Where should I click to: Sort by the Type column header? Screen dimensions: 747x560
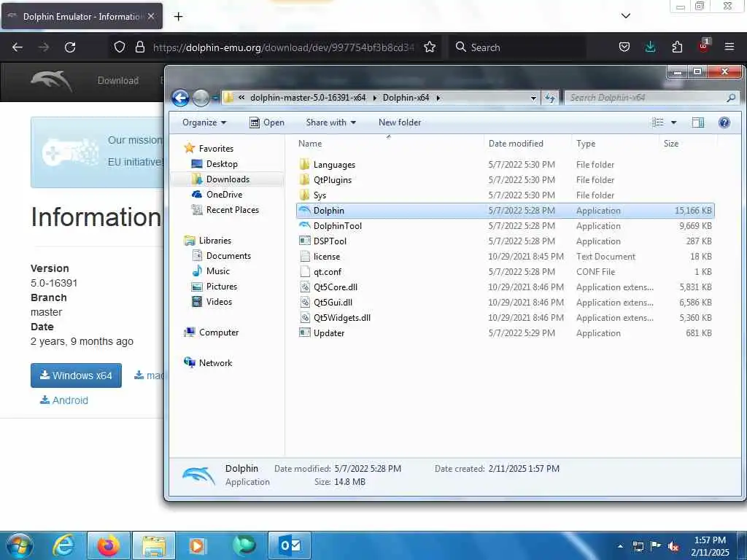click(x=586, y=144)
